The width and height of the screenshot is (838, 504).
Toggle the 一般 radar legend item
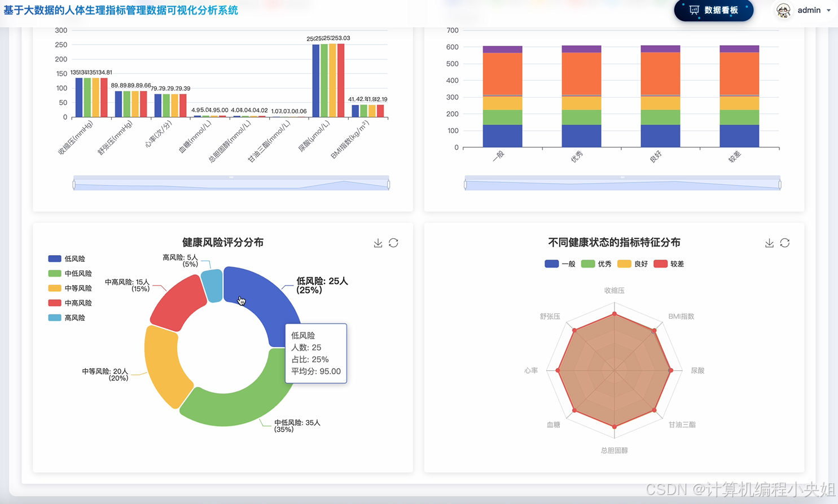(560, 264)
